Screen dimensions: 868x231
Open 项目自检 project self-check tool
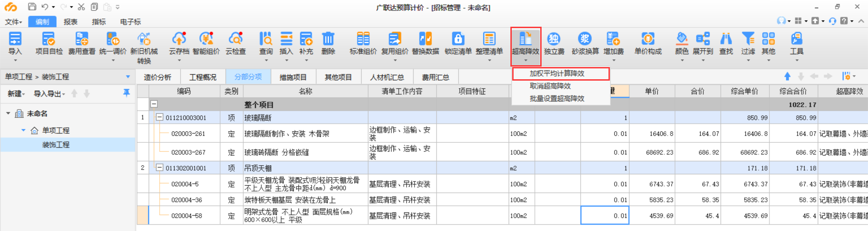[49, 39]
